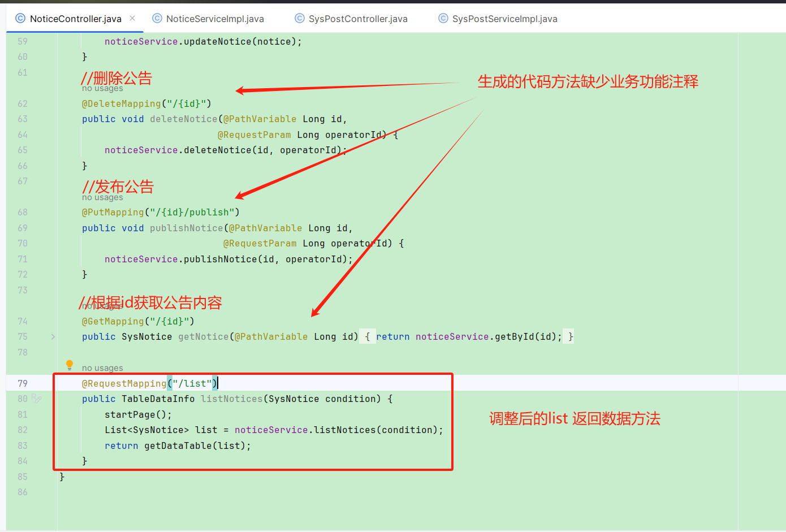Click '@PathVariable' in the publishNotice signature
The width and height of the screenshot is (786, 532).
point(266,228)
